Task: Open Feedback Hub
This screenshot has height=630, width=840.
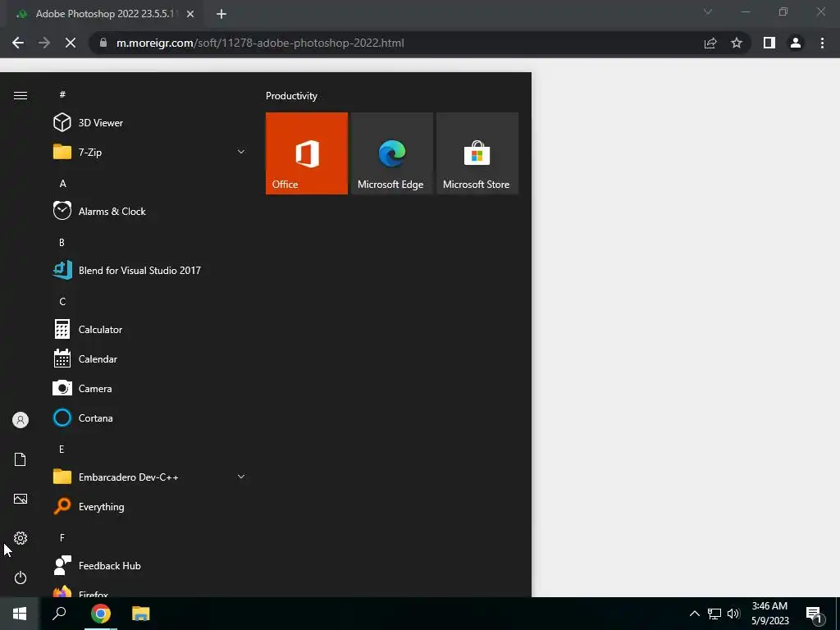Action: (150, 566)
